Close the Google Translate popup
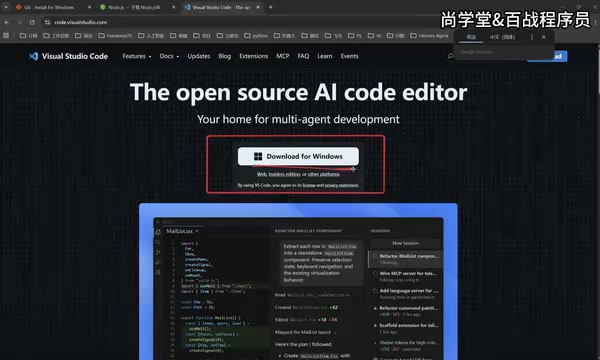The image size is (600, 360). (x=544, y=37)
